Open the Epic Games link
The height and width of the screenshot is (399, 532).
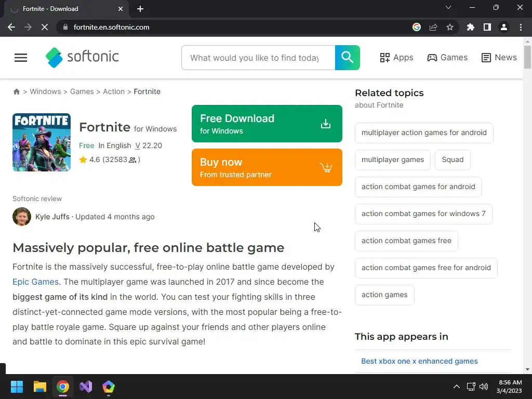coord(36,282)
